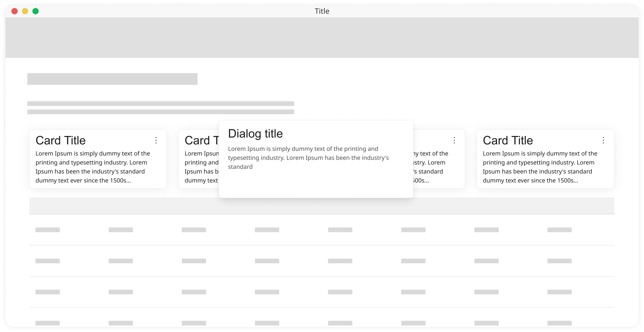Click the window's "Title" text in the title bar
This screenshot has height=332, width=644.
(x=322, y=11)
